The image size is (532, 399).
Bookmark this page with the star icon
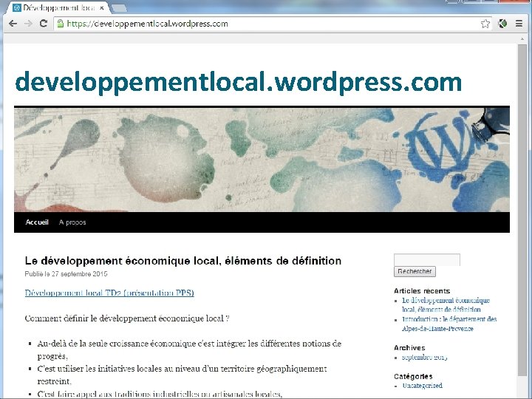[485, 24]
